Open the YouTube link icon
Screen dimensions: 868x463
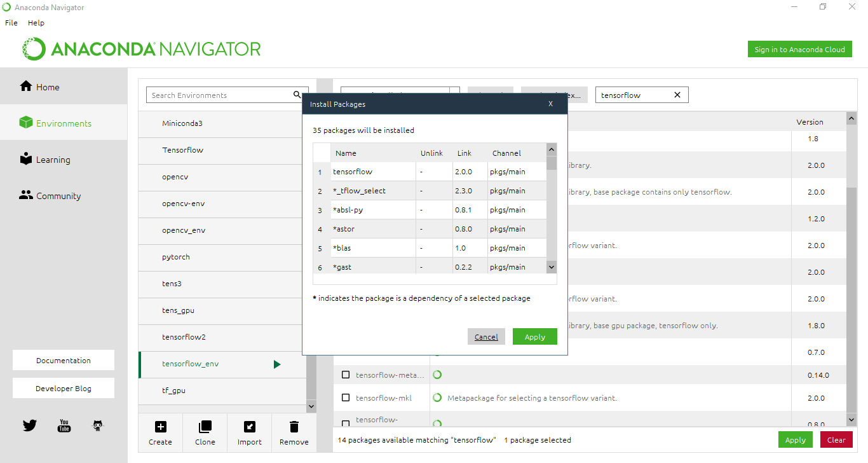(x=64, y=425)
